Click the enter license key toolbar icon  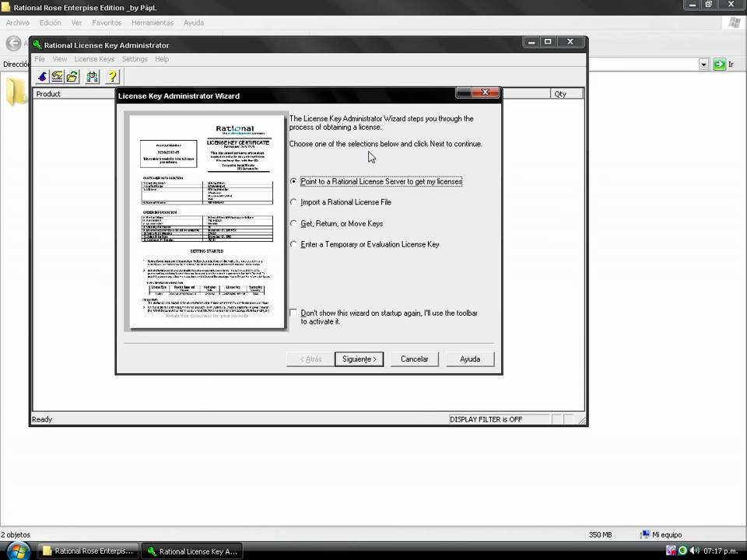tap(57, 76)
